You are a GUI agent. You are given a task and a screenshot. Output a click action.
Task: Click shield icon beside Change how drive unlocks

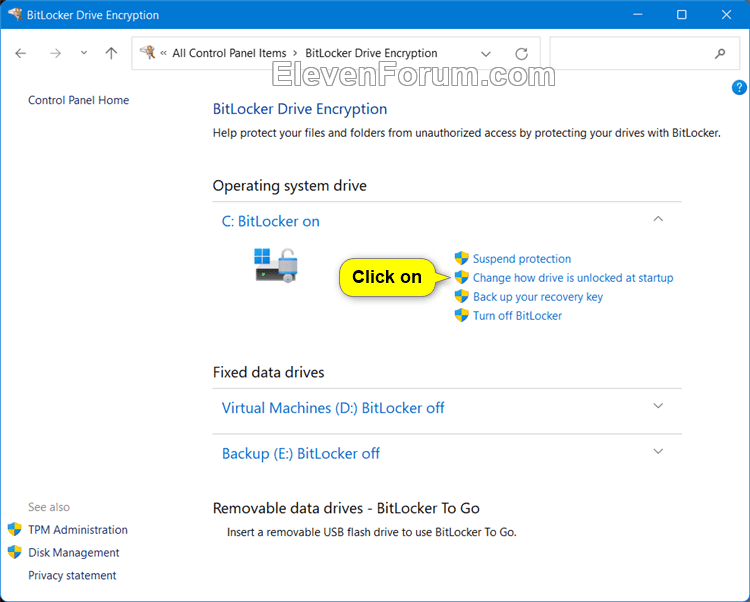[x=462, y=277]
